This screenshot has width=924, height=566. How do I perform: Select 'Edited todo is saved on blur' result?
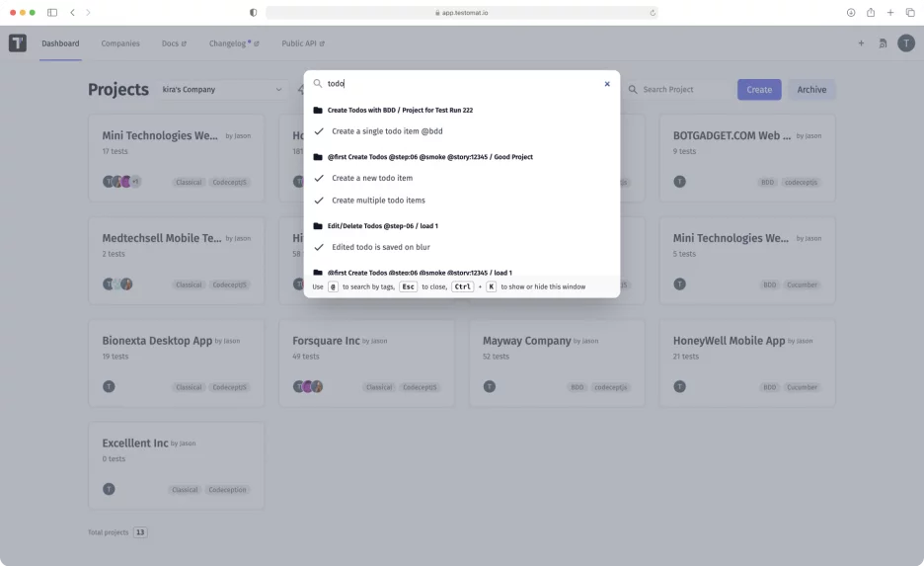380,247
